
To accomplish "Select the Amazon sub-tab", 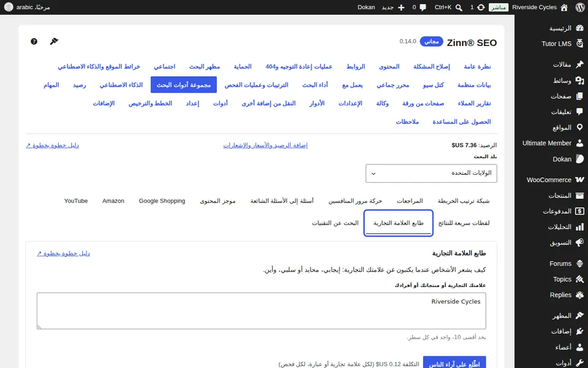I will tap(113, 201).
